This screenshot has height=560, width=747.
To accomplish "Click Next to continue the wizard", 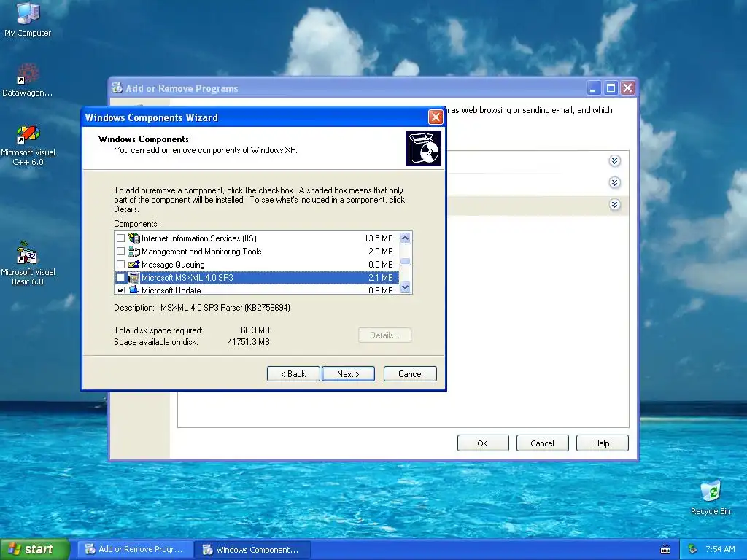I will tap(348, 374).
